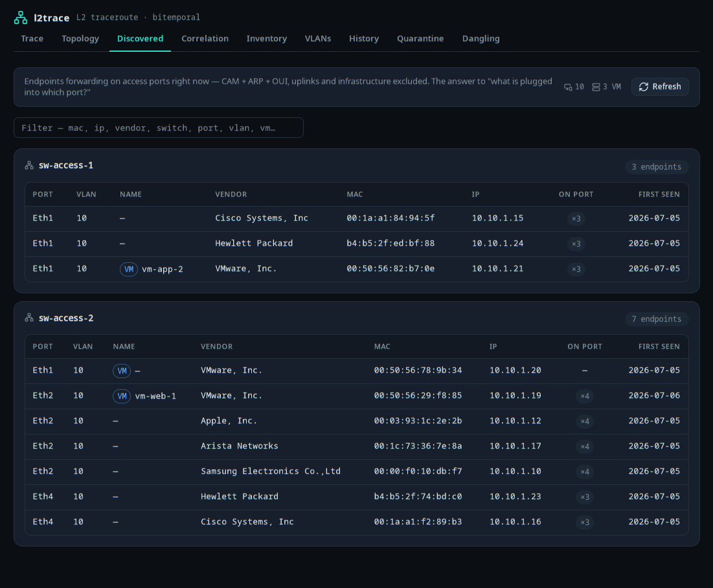Image resolution: width=713 pixels, height=588 pixels.
Task: Refresh the discovered endpoints list
Action: 660,87
